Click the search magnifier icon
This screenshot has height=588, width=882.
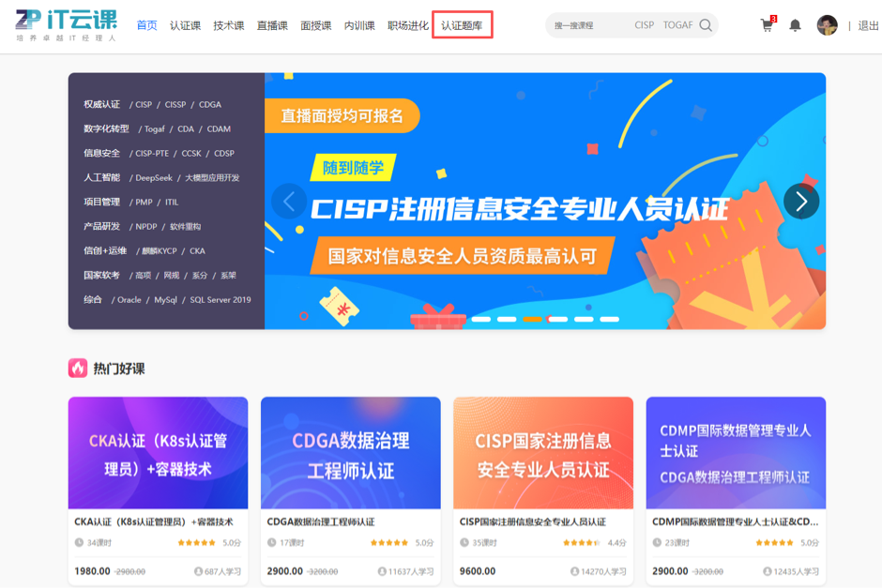click(x=706, y=25)
